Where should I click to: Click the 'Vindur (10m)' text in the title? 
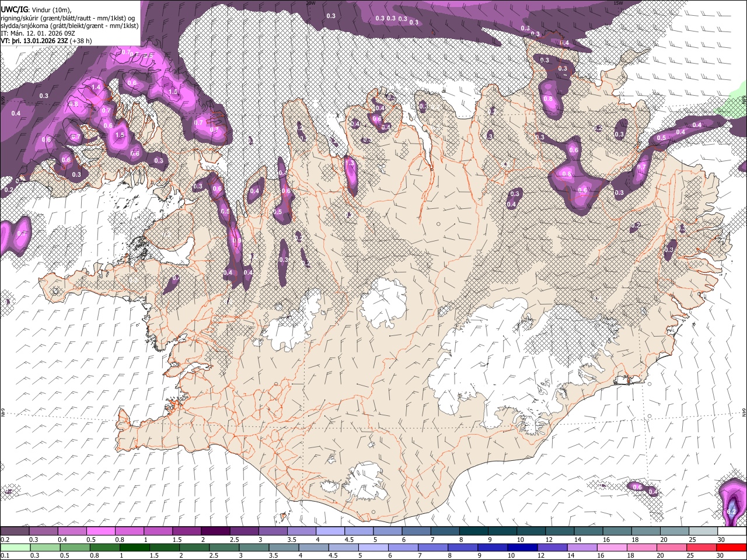(x=51, y=10)
